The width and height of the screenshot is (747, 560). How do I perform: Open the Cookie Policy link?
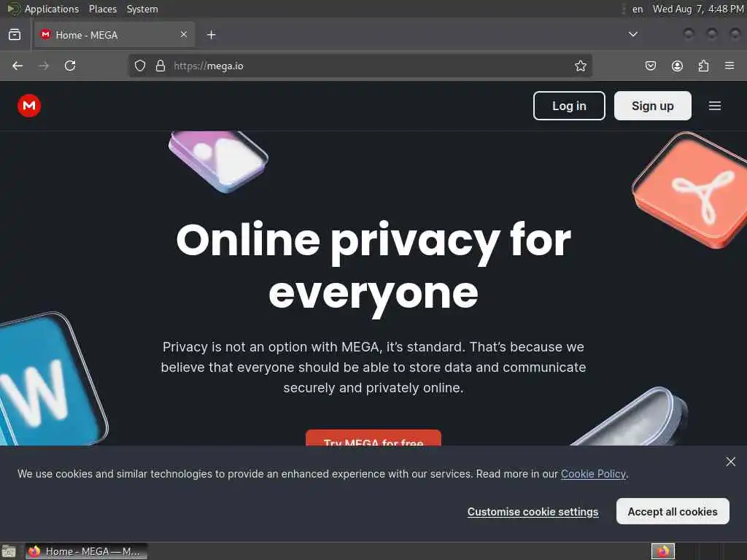[593, 474]
